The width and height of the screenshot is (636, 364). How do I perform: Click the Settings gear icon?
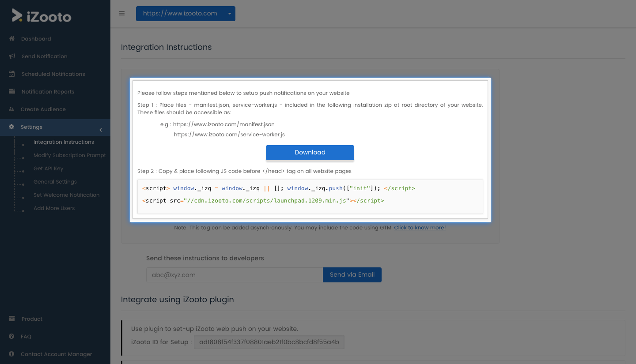[x=11, y=127]
